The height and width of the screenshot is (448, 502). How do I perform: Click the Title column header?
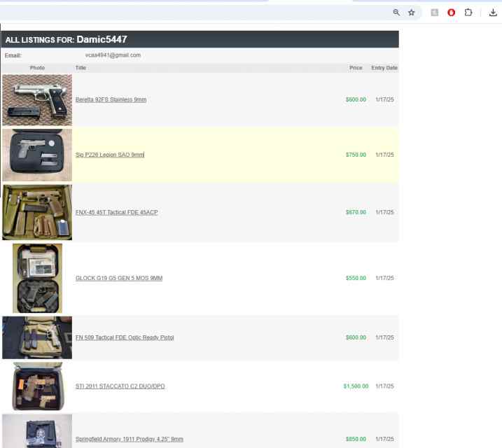(81, 68)
